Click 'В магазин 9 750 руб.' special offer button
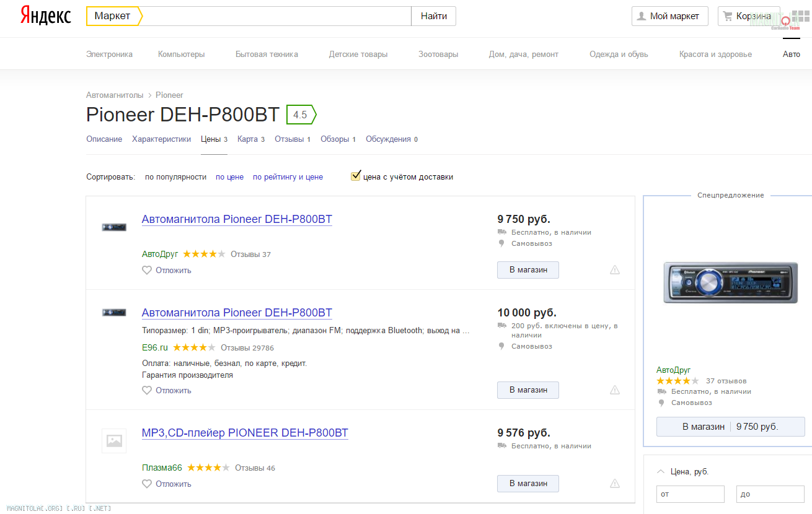 pos(731,427)
